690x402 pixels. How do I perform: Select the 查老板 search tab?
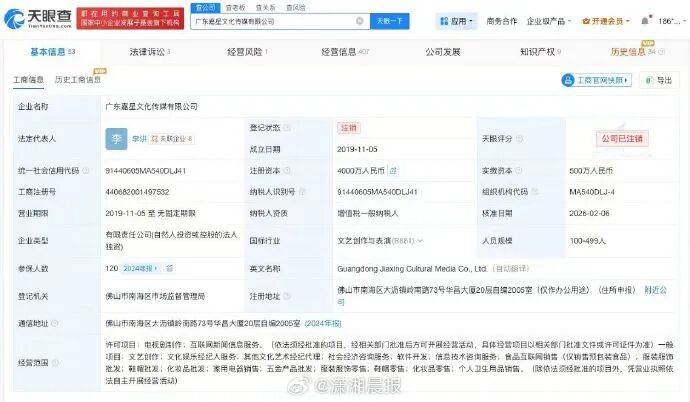click(x=235, y=8)
